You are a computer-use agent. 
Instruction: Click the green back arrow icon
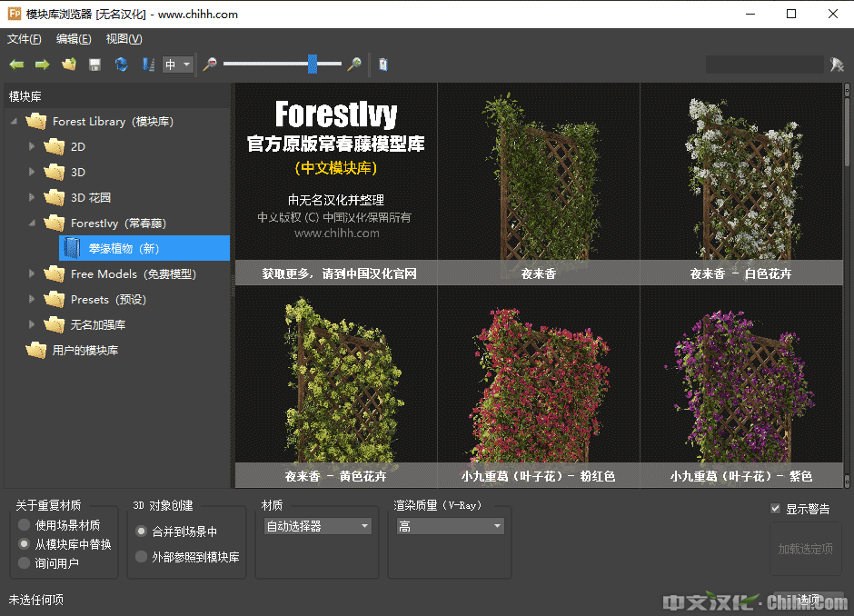click(x=16, y=65)
